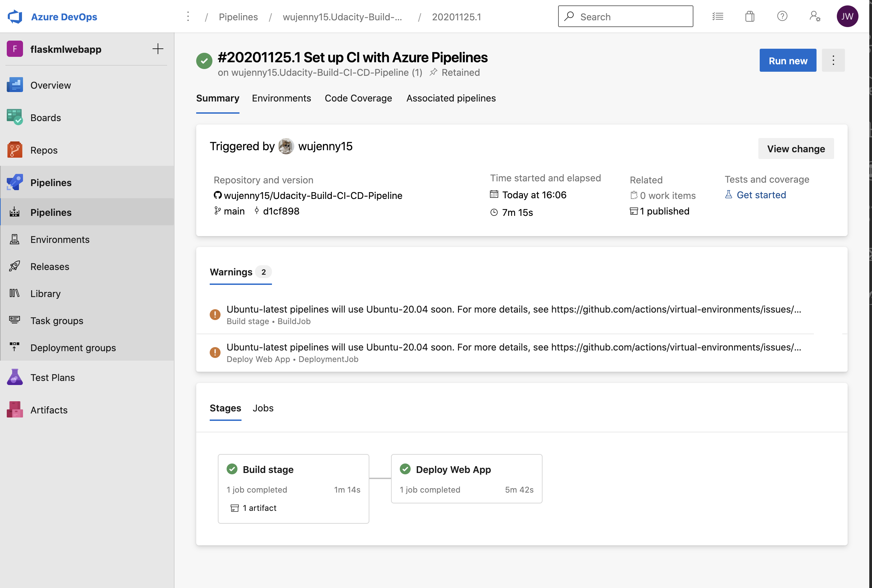Open the Marketplace shopping bag icon
Viewport: 872px width, 588px height.
tap(750, 17)
